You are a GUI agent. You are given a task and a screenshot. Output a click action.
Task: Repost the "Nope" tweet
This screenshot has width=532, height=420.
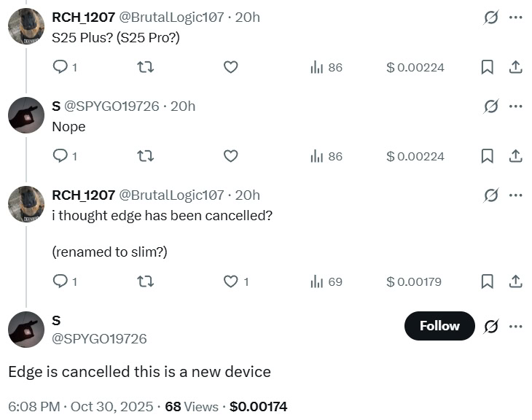pos(145,156)
